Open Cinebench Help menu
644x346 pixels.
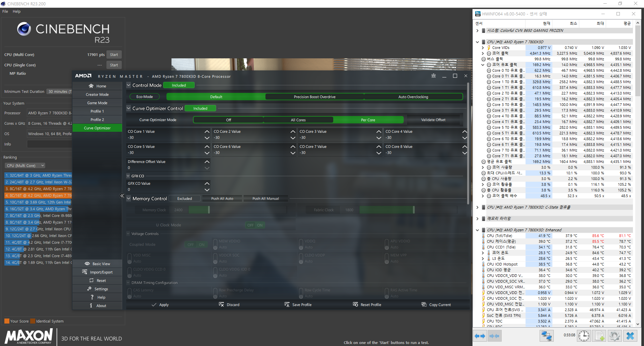pos(16,11)
